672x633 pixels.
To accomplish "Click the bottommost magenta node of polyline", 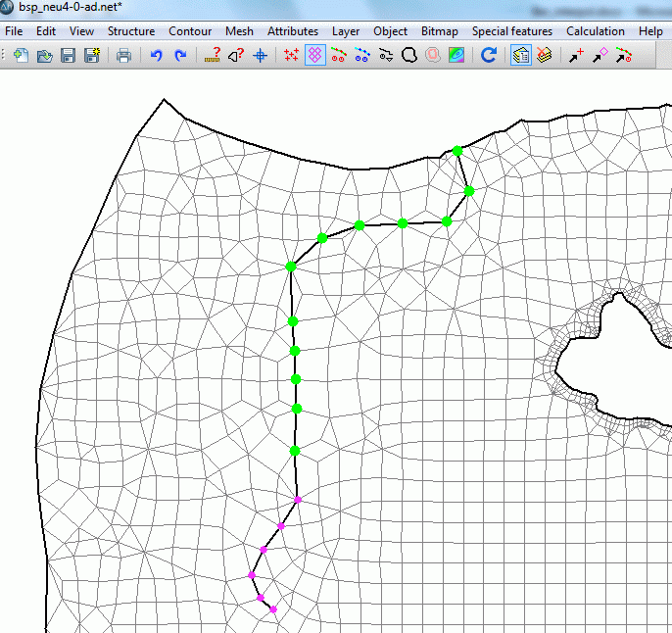I will coord(273,609).
